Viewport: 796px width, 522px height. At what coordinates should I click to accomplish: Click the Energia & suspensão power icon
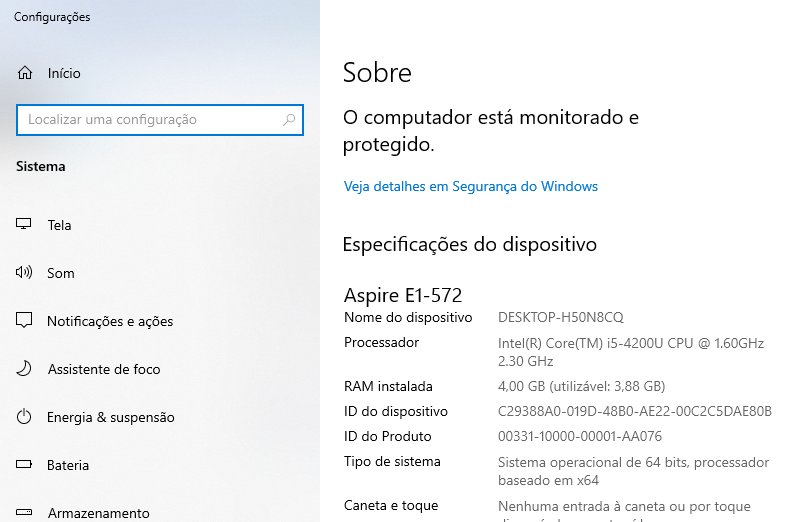[x=24, y=417]
